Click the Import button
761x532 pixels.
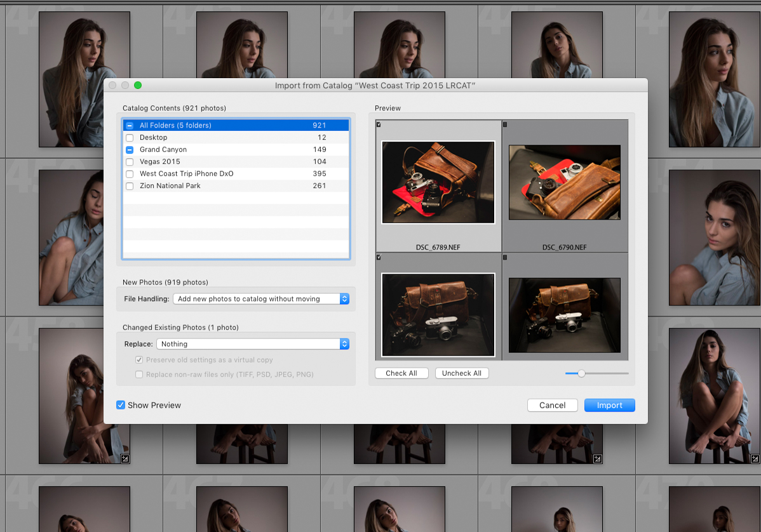[x=609, y=405]
